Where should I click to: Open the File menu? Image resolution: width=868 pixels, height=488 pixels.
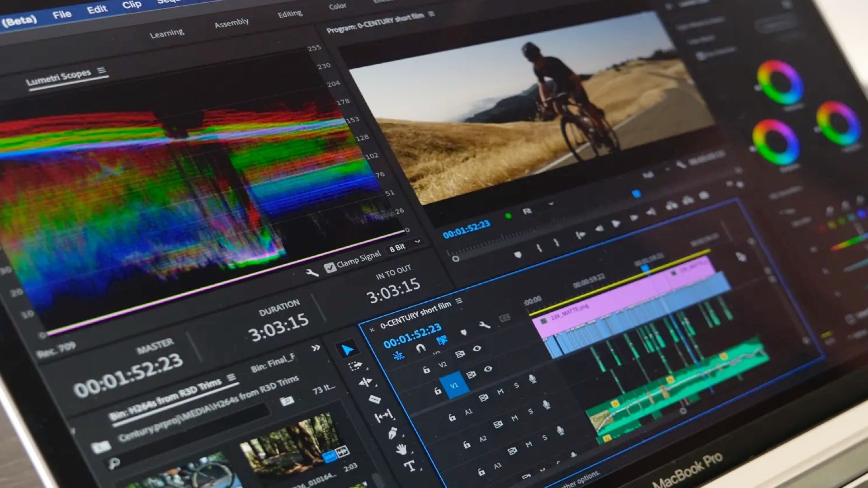(x=62, y=14)
